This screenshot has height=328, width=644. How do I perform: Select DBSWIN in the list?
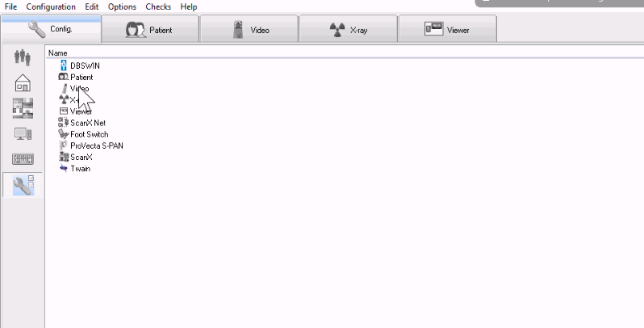(85, 65)
